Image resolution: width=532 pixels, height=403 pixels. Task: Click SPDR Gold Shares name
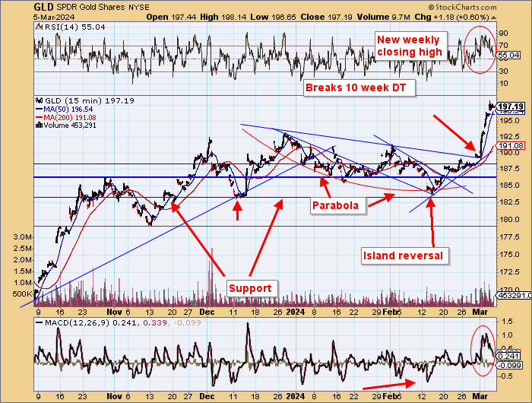[90, 7]
